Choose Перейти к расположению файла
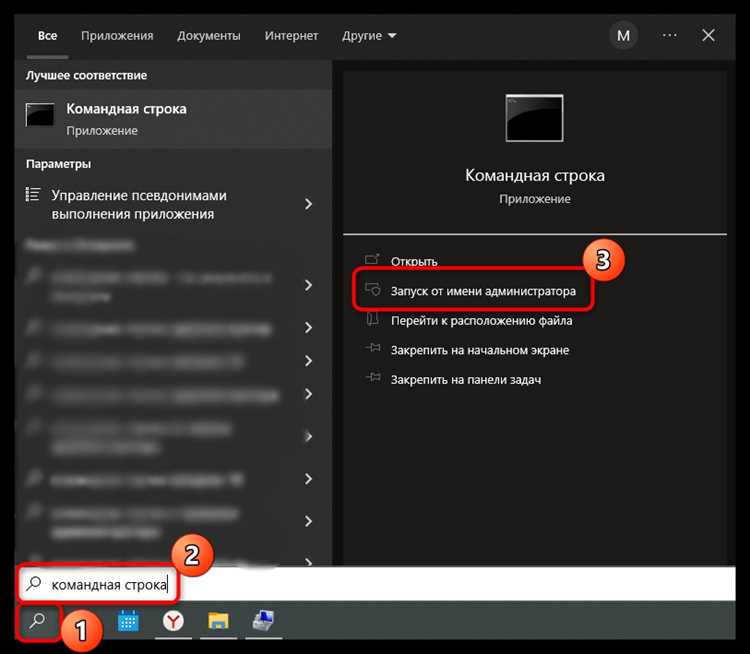The image size is (750, 654). (481, 321)
